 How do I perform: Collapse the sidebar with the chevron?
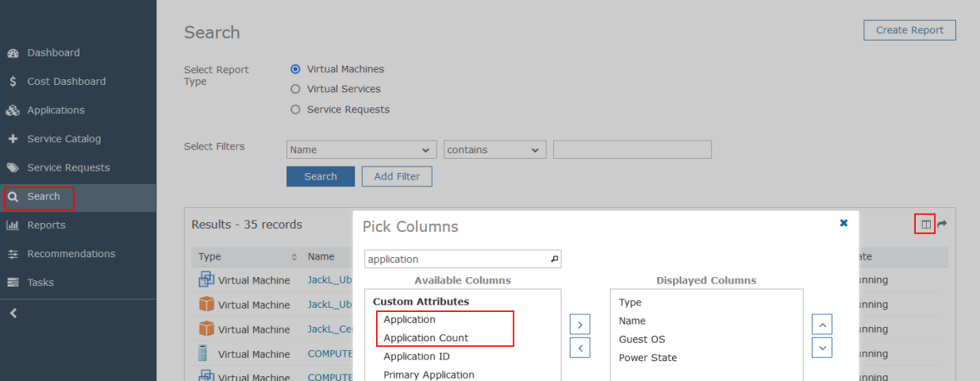pos(13,314)
